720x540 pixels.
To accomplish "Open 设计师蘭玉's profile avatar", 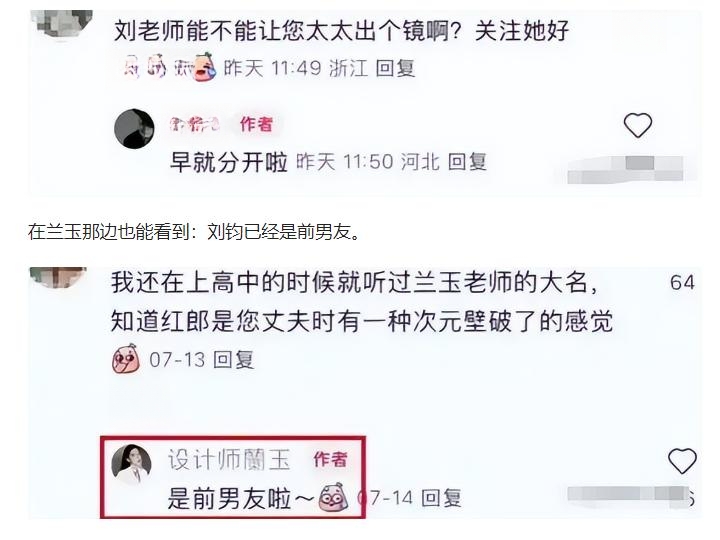I will click(132, 464).
